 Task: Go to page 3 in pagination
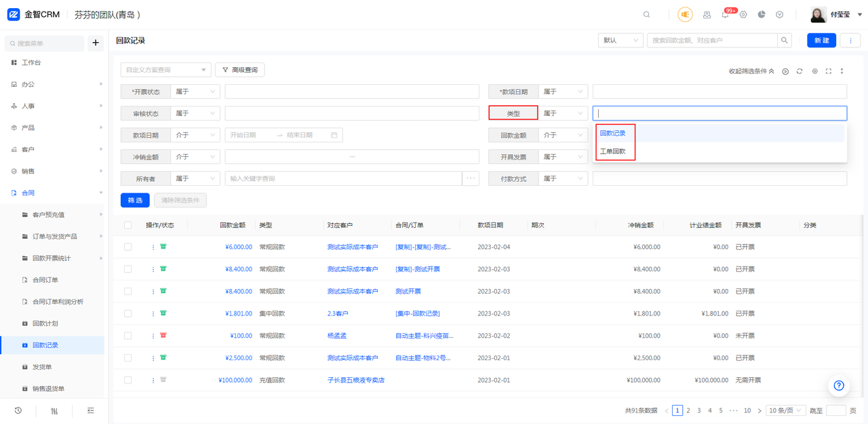coord(699,410)
